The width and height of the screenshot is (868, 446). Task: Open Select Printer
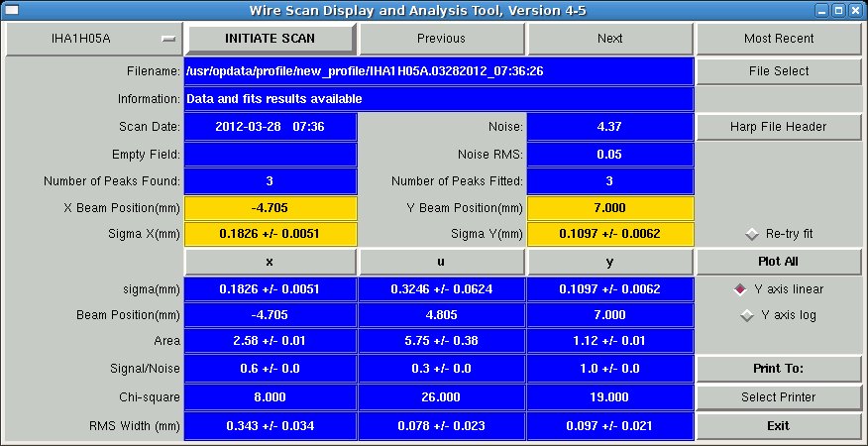pos(778,397)
